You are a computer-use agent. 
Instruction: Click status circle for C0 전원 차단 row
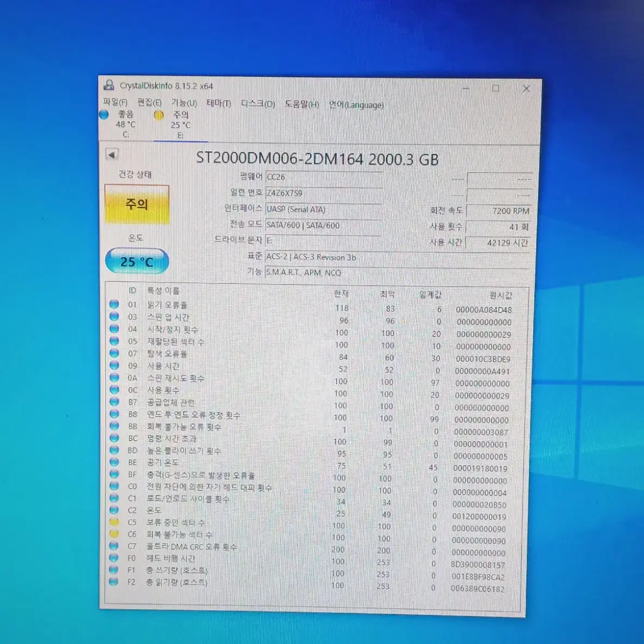coord(114,486)
